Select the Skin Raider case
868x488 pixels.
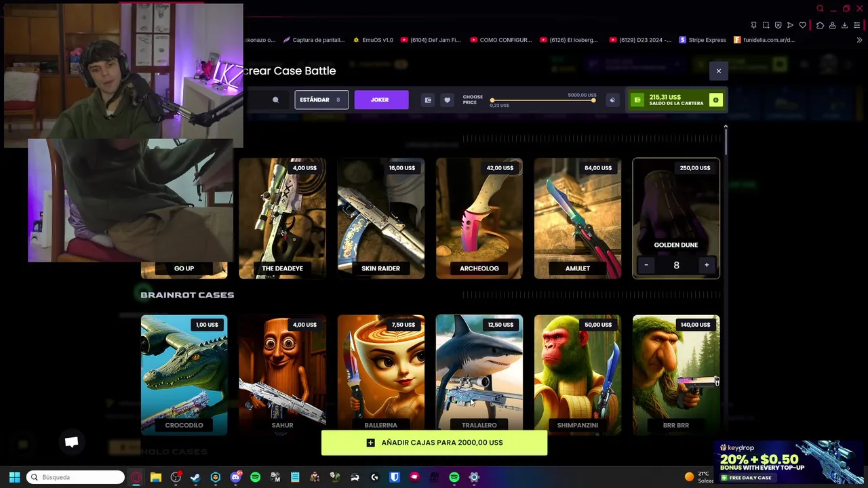(x=381, y=218)
